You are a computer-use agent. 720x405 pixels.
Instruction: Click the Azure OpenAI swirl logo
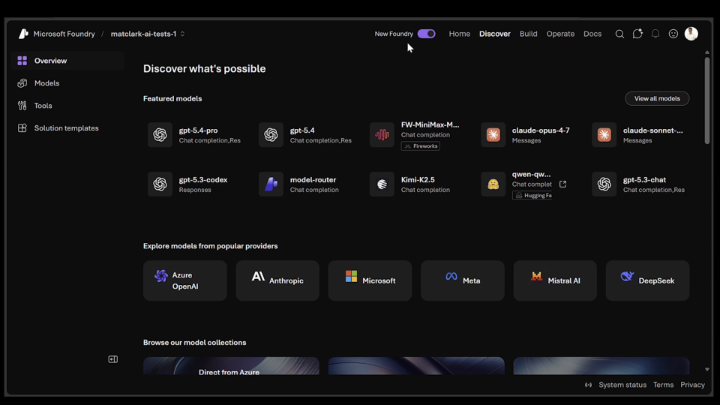[x=161, y=276]
